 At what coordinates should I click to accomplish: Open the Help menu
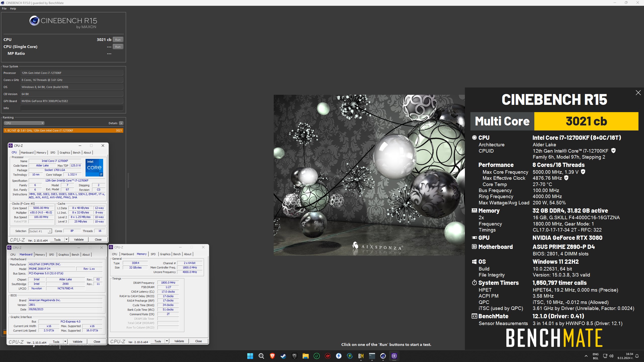coord(13,9)
